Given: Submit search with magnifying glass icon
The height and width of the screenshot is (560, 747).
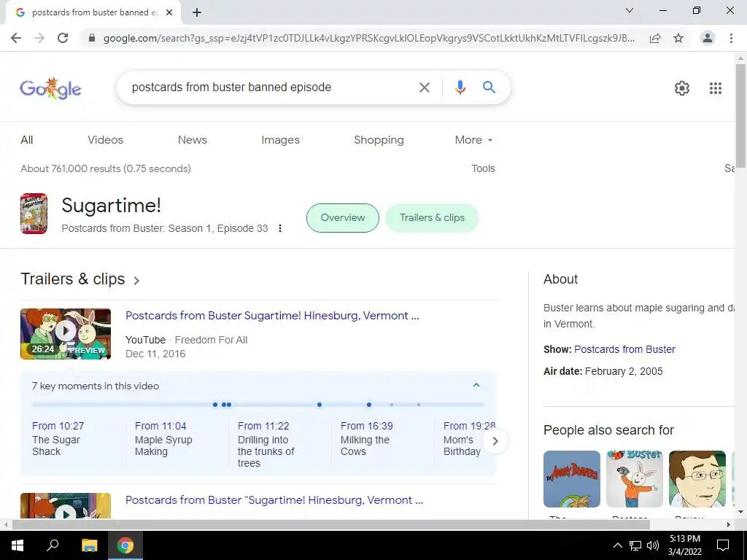Looking at the screenshot, I should click(489, 87).
